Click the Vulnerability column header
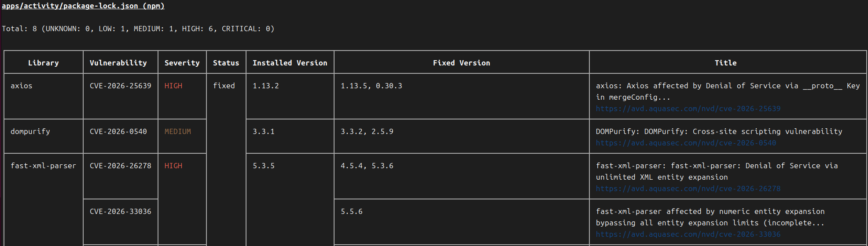 [118, 63]
